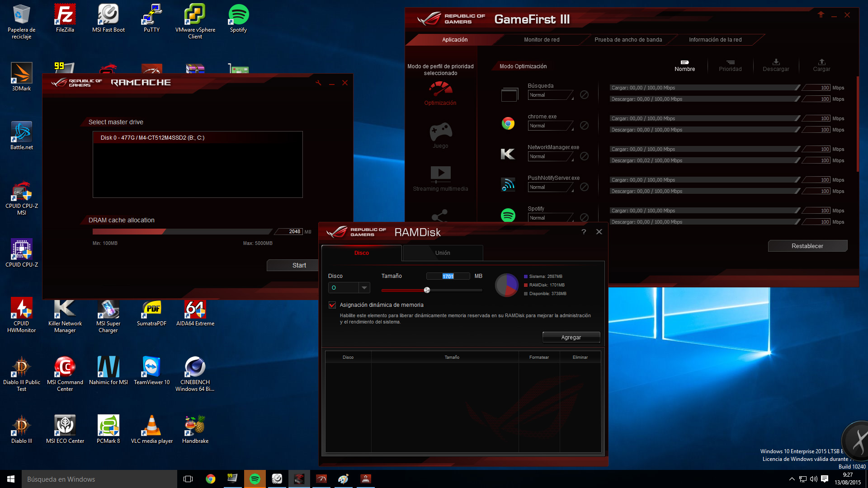
Task: Switch to the Unión tab
Action: (x=443, y=253)
